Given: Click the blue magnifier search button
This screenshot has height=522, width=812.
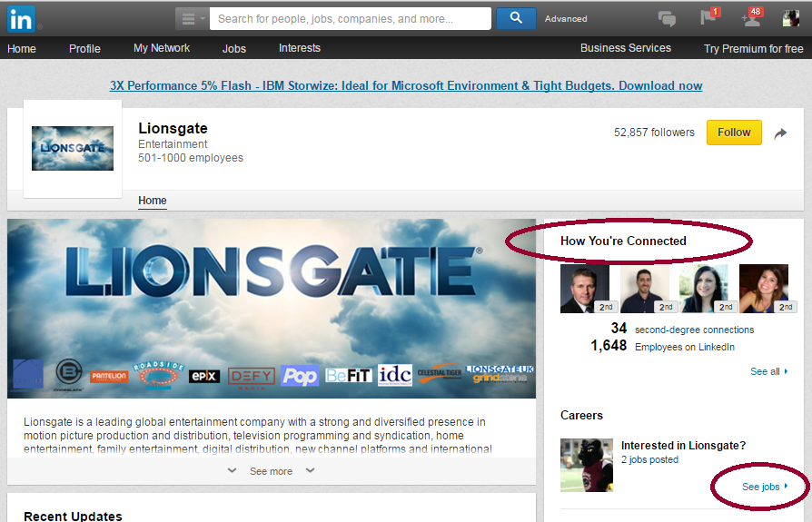Looking at the screenshot, I should point(516,18).
